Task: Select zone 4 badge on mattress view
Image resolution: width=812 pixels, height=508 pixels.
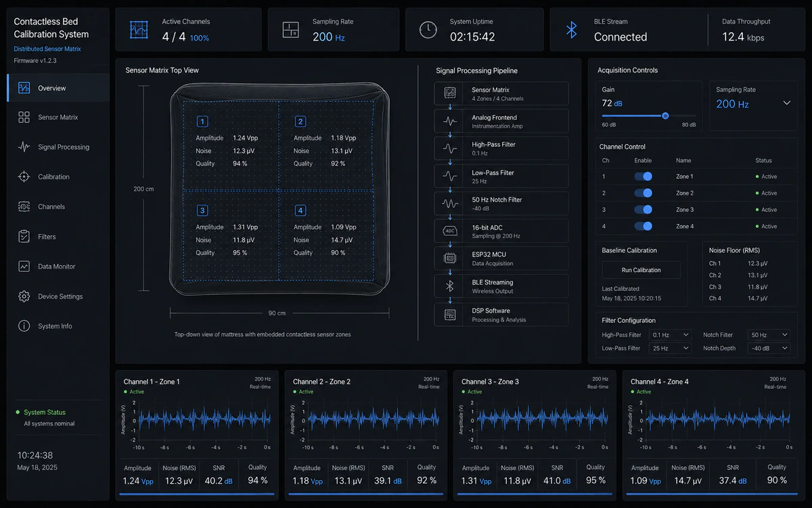Action: pos(300,210)
